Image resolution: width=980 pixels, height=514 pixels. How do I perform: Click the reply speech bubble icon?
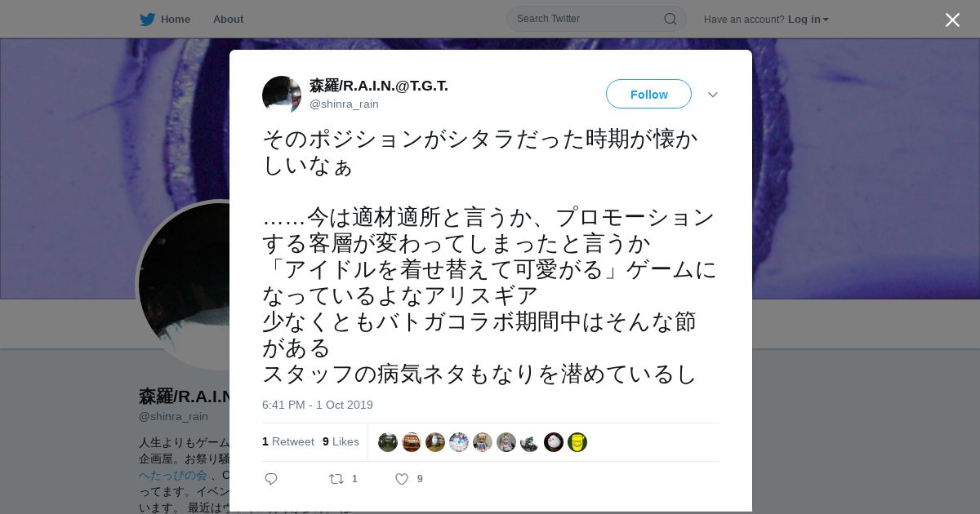(x=271, y=479)
